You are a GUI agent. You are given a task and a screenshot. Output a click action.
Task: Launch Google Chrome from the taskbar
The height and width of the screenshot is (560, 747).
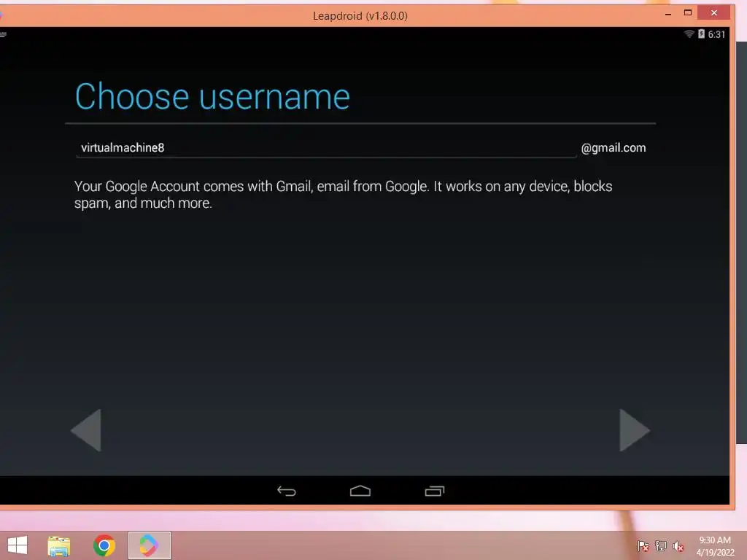104,545
